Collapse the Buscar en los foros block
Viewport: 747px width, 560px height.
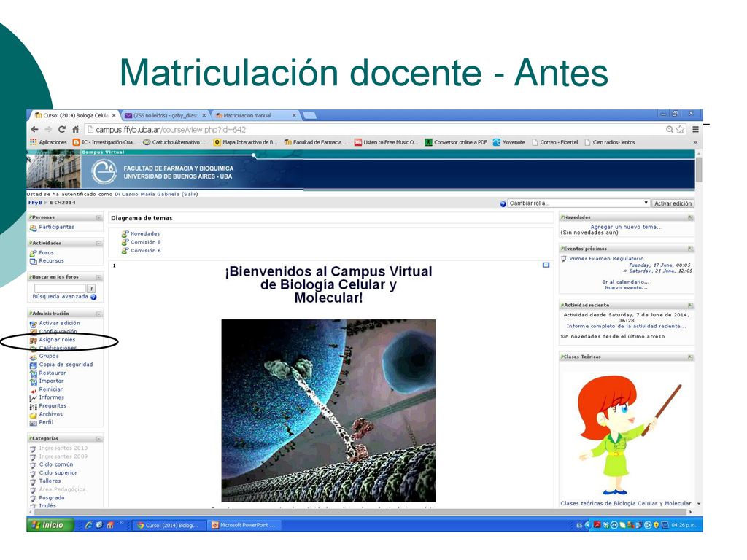coord(99,277)
